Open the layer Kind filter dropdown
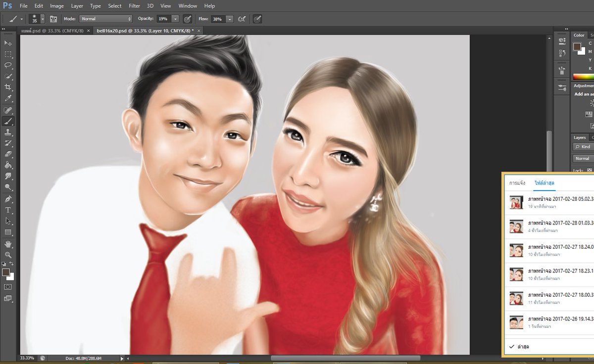The image size is (594, 364). [x=583, y=147]
